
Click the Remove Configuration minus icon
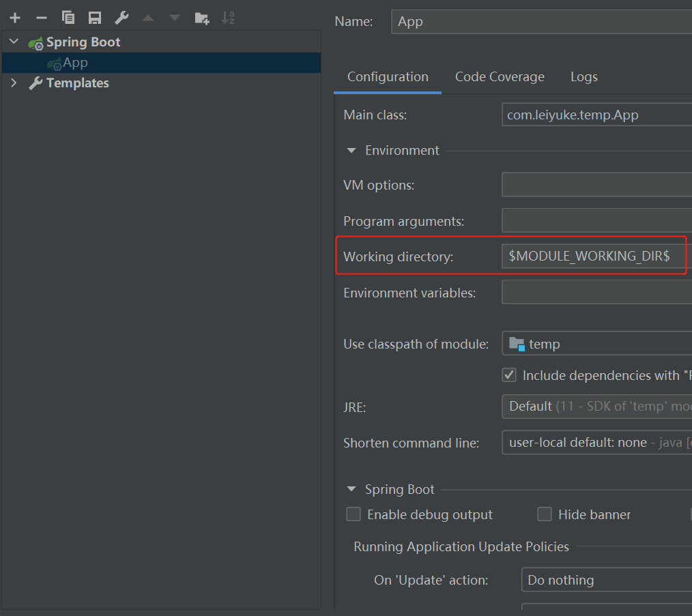click(x=41, y=18)
